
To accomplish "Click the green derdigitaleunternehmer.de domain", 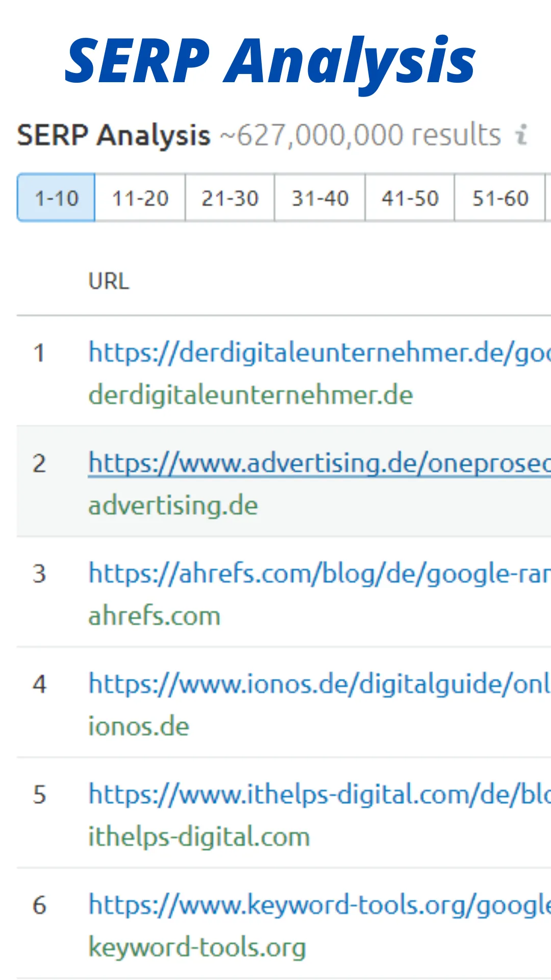I will tap(251, 396).
